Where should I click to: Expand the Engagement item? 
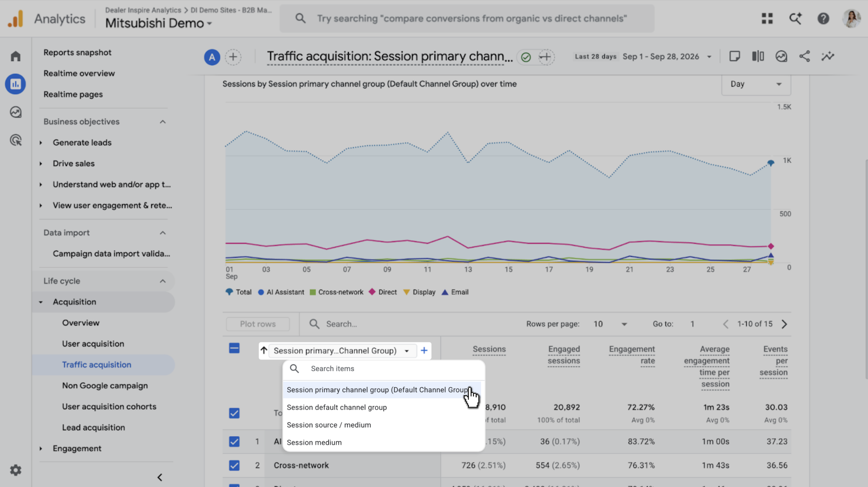pyautogui.click(x=41, y=448)
